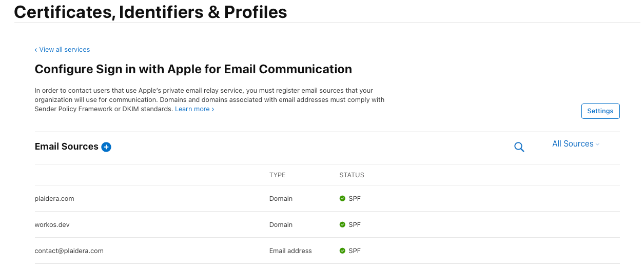Viewport: 644px width, 271px height.
Task: Select the workos.dev domain row
Action: (49, 225)
